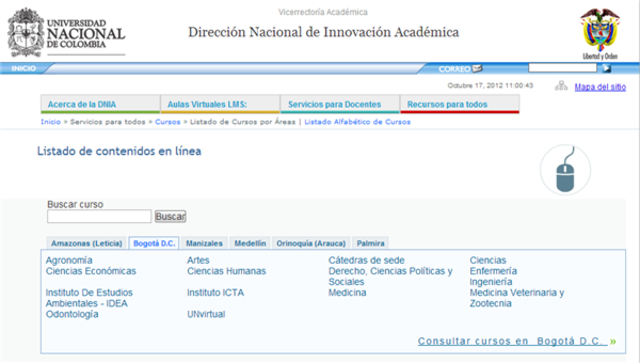The width and height of the screenshot is (640, 363).
Task: Open the Enfermería area link
Action: click(493, 271)
